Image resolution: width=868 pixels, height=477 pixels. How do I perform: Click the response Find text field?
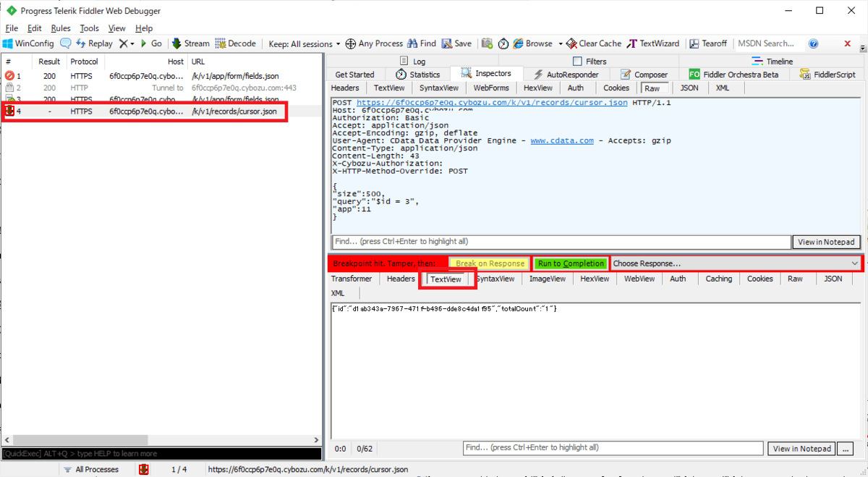coord(613,448)
